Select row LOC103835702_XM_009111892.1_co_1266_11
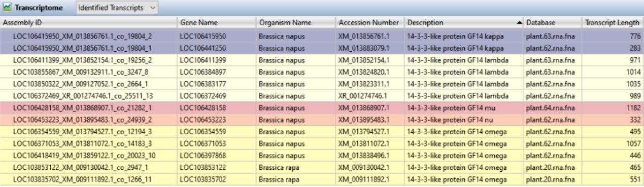This screenshot has height=187, width=644. (322, 180)
